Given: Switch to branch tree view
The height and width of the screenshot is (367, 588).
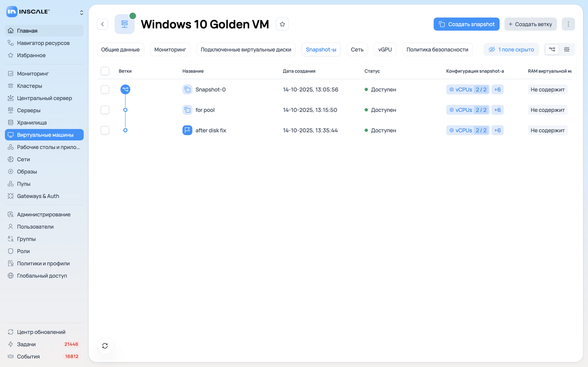Looking at the screenshot, I should click(552, 49).
